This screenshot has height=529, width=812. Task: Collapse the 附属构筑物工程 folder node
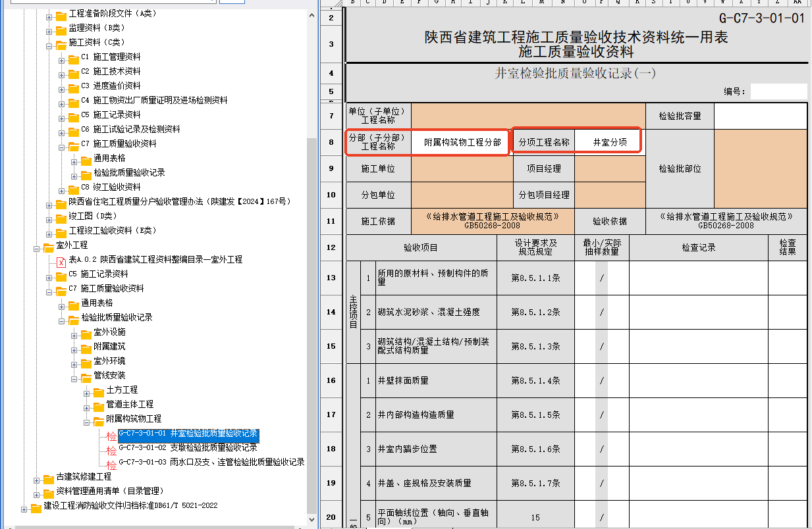(87, 420)
